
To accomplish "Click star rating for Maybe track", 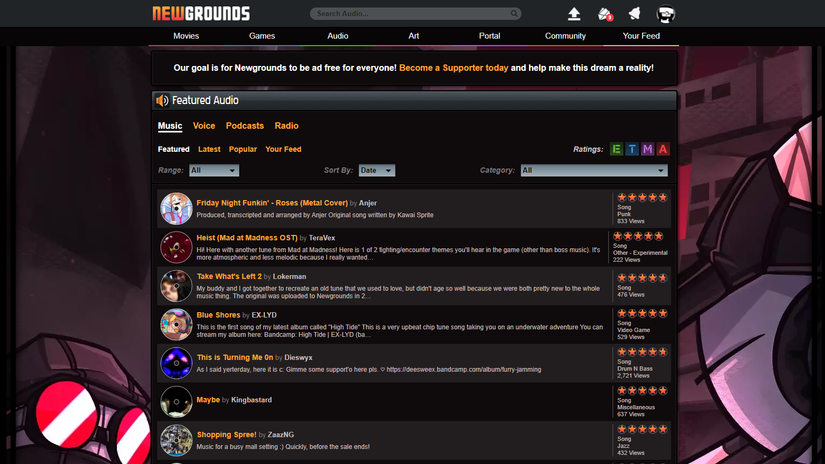I will point(642,391).
